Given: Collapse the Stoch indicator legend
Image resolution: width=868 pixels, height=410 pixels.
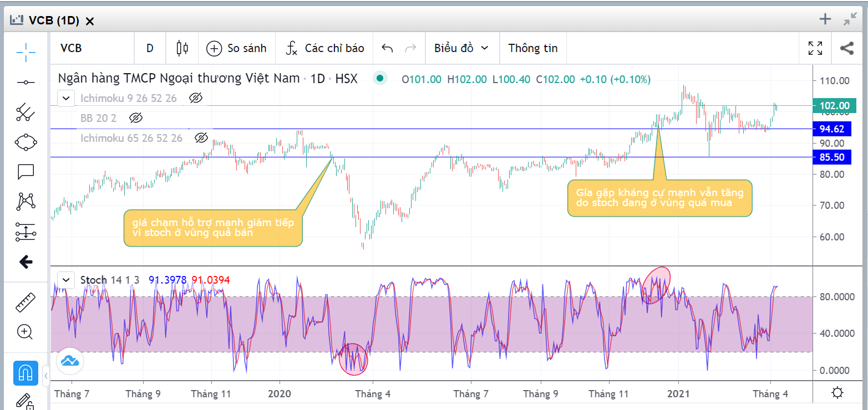Looking at the screenshot, I should (66, 279).
